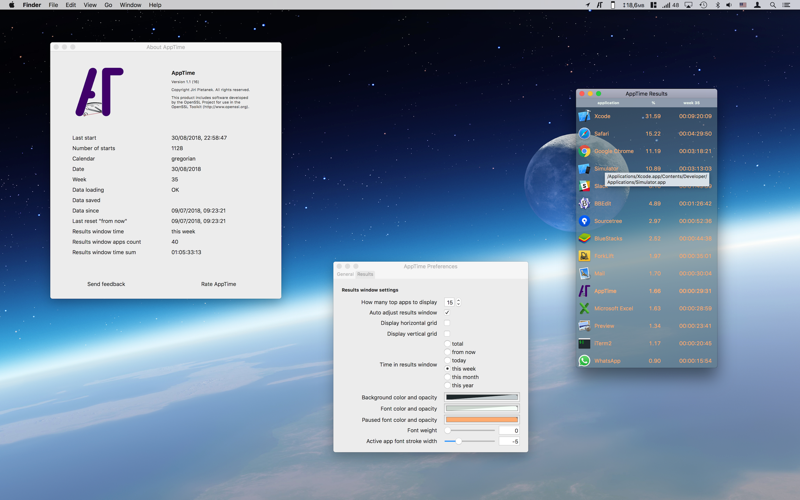Image resolution: width=800 pixels, height=500 pixels.
Task: Open the volume control in menu bar
Action: (x=729, y=5)
